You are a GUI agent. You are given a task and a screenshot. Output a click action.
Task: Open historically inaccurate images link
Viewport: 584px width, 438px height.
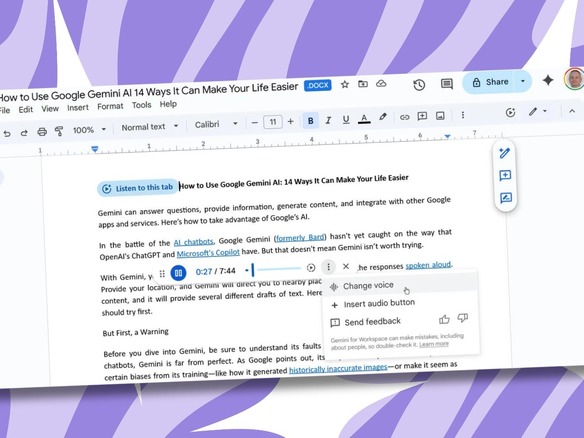tap(338, 369)
